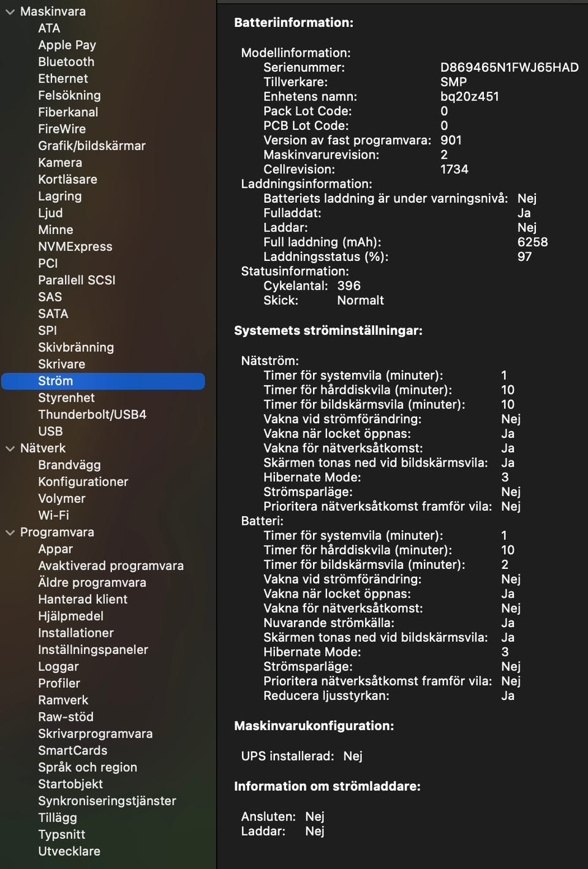Collapse the Nätverk category chevron
Viewport: 588px width, 869px height.
coord(10,448)
